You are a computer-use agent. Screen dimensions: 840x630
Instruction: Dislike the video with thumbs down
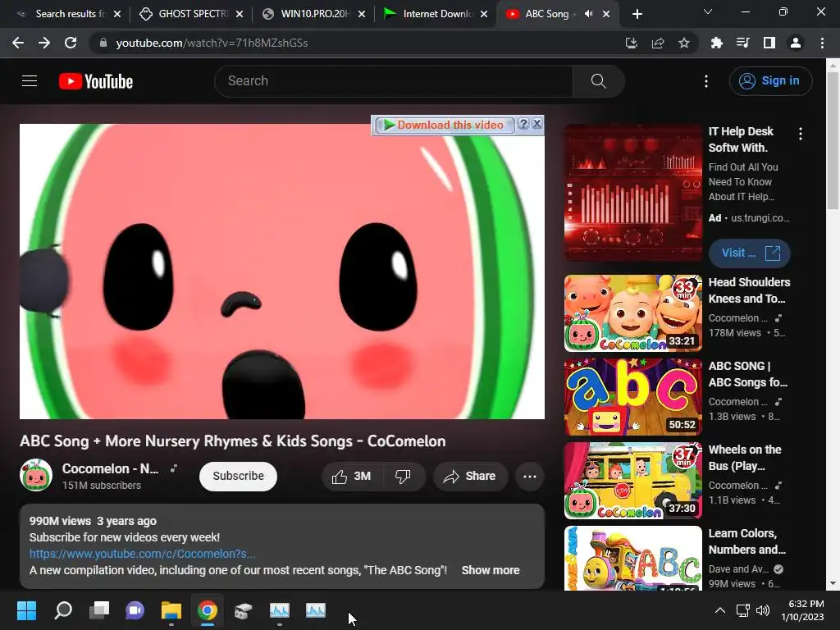click(x=403, y=477)
